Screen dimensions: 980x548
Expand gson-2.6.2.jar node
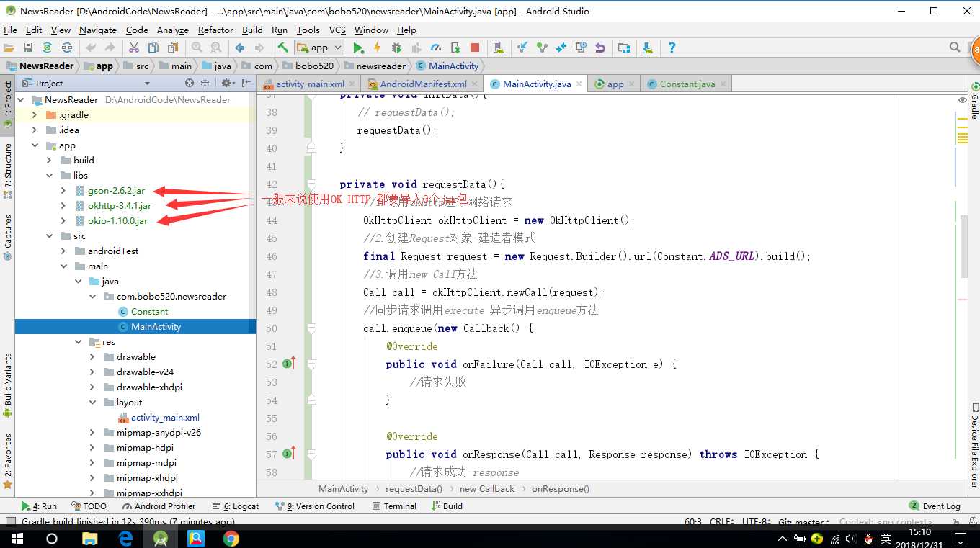pyautogui.click(x=63, y=191)
